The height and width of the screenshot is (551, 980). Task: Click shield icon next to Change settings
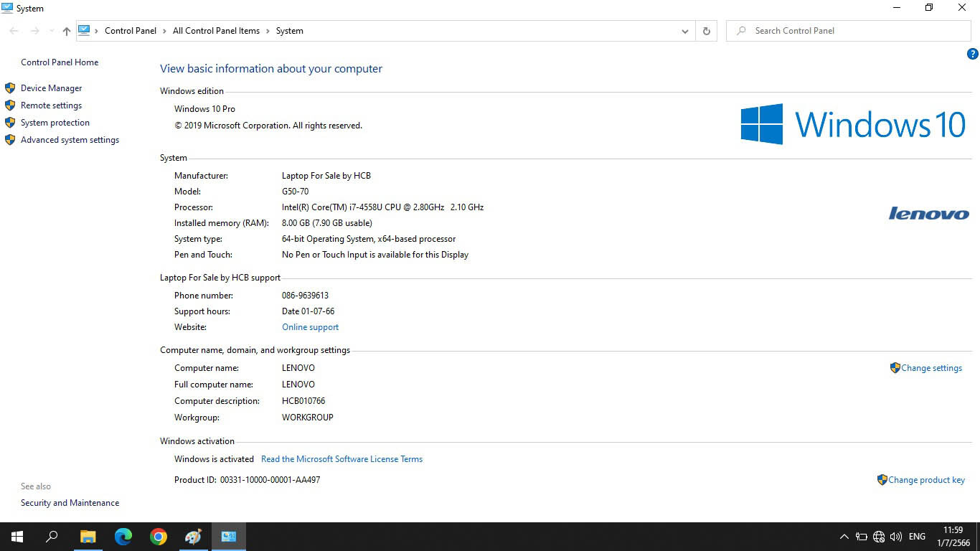pyautogui.click(x=895, y=367)
